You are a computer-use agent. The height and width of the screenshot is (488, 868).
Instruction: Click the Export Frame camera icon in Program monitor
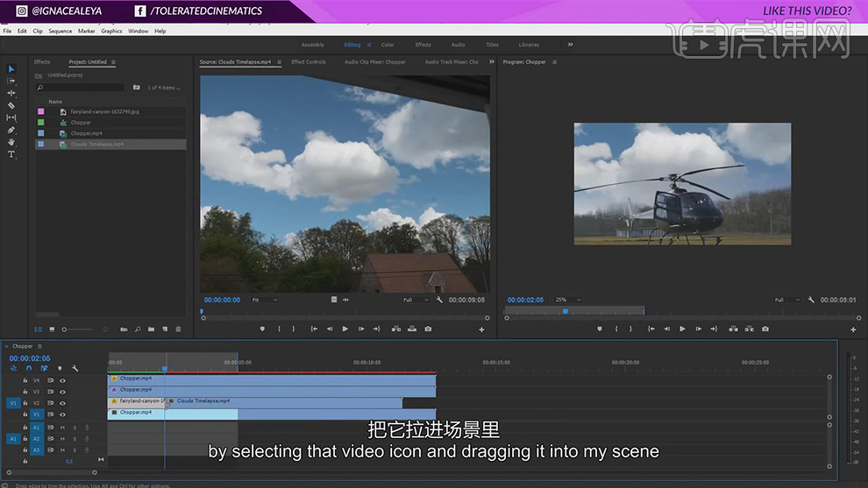pyautogui.click(x=765, y=329)
